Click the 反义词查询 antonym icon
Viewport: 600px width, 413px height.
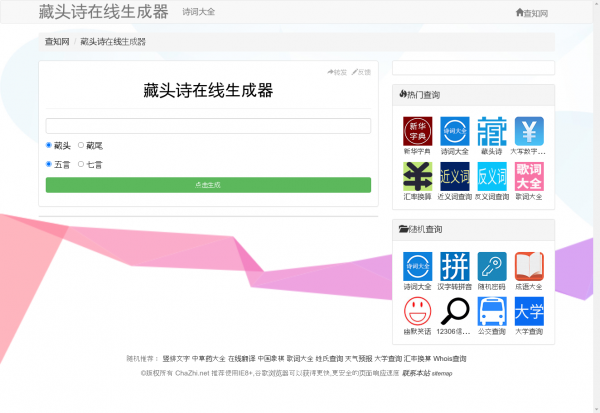[x=491, y=176]
